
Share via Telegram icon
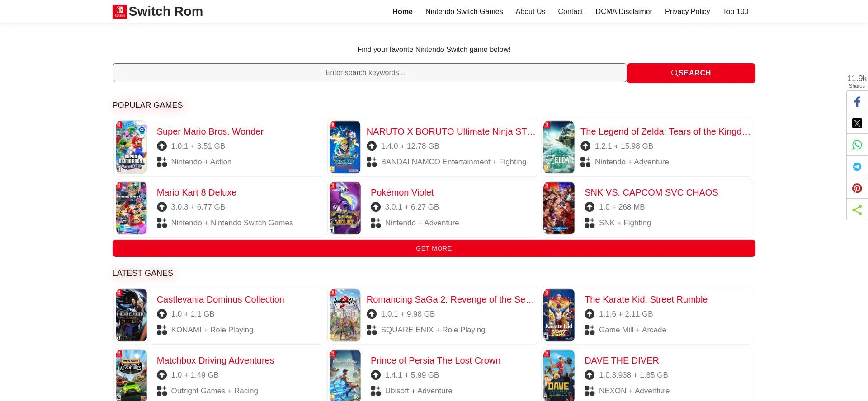[857, 167]
